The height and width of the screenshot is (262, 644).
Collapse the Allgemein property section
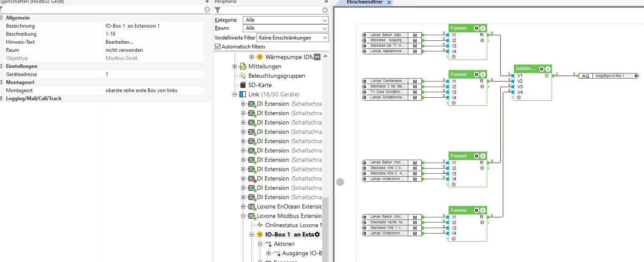(1, 18)
